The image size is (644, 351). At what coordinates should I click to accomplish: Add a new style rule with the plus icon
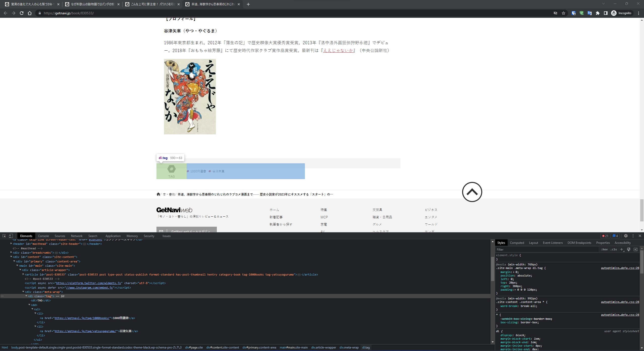[x=622, y=249]
